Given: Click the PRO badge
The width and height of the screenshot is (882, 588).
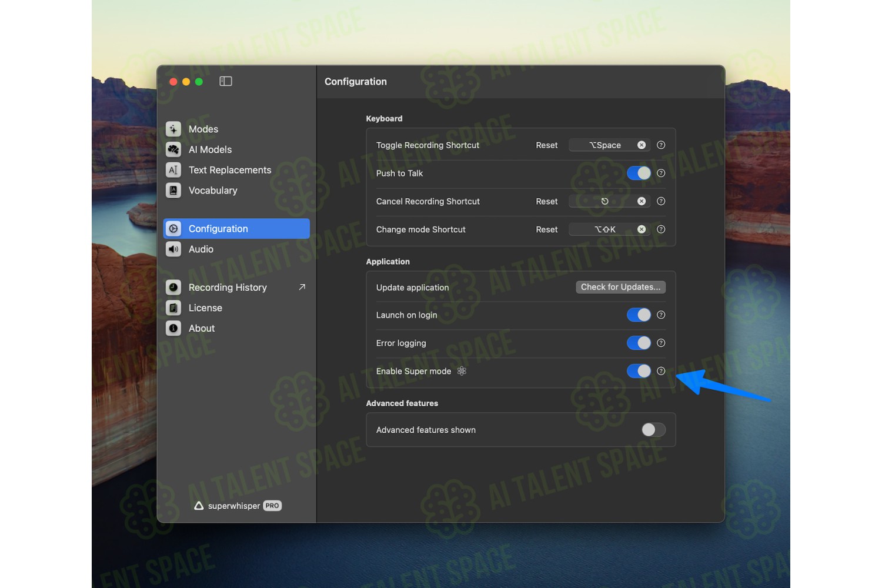Looking at the screenshot, I should [272, 506].
